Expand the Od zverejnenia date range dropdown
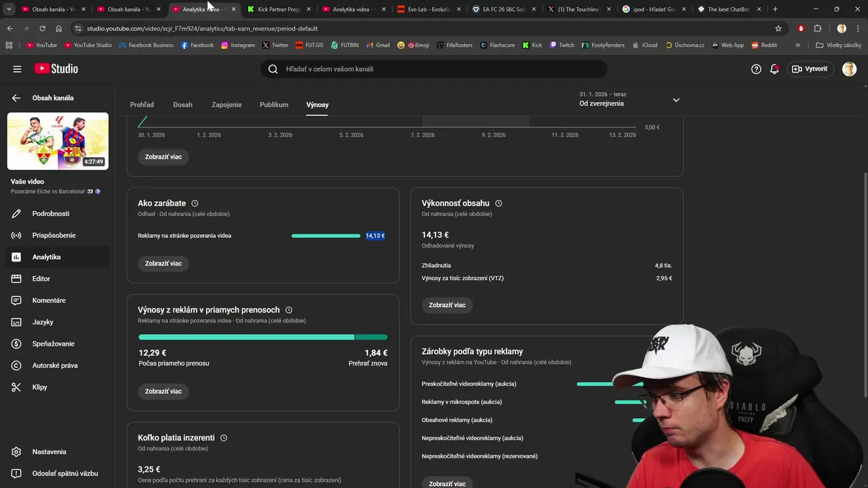Viewport: 868px width, 488px height. pos(629,100)
